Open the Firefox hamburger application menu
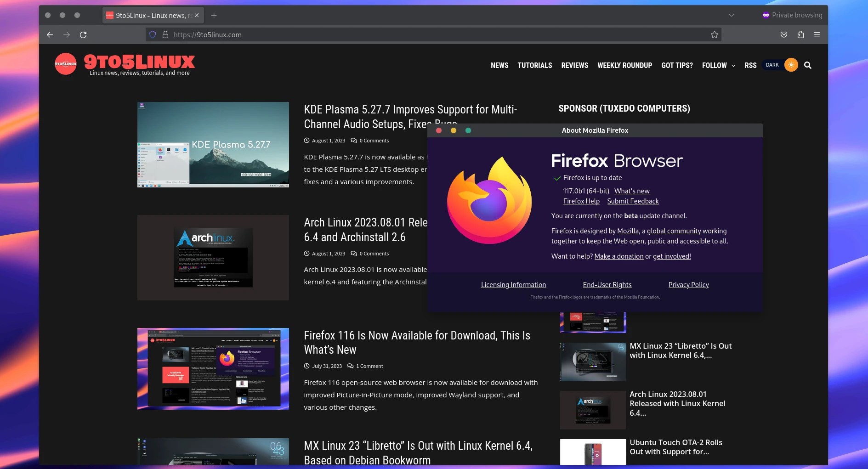The height and width of the screenshot is (469, 868). point(817,34)
